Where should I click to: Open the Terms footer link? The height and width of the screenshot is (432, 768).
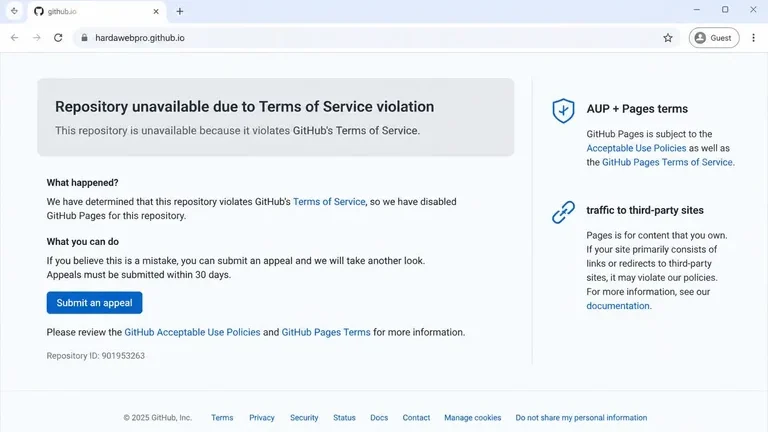222,418
